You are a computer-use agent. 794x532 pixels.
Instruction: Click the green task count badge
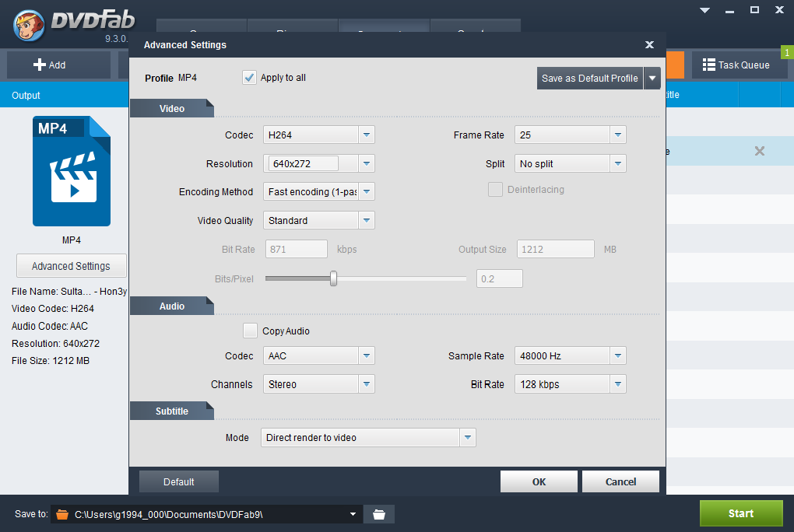coord(787,52)
